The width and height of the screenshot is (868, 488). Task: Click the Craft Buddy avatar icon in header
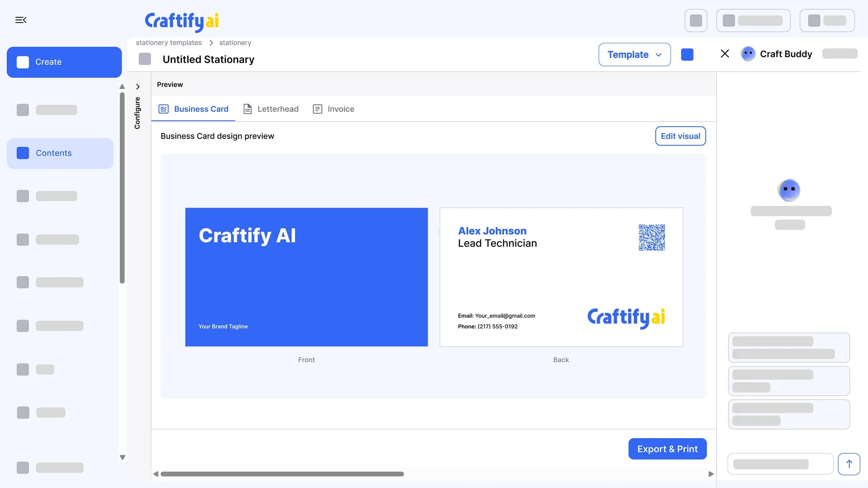pos(748,54)
